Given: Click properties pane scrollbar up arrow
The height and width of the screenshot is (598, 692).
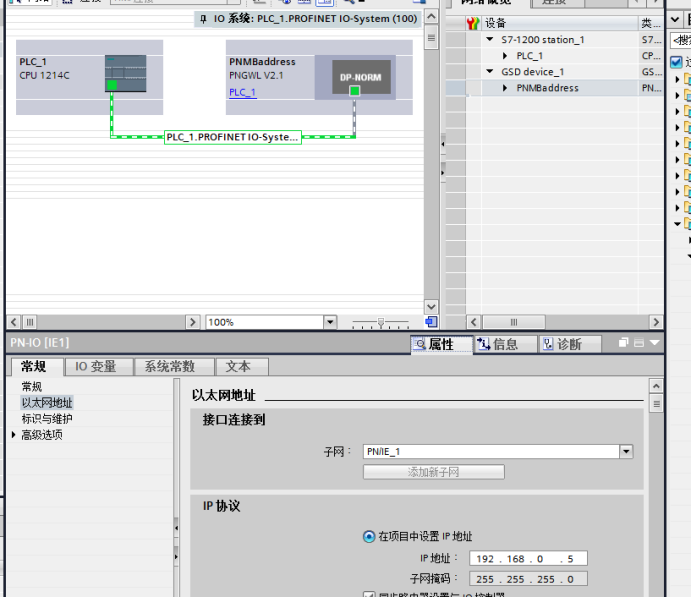Looking at the screenshot, I should (x=656, y=386).
